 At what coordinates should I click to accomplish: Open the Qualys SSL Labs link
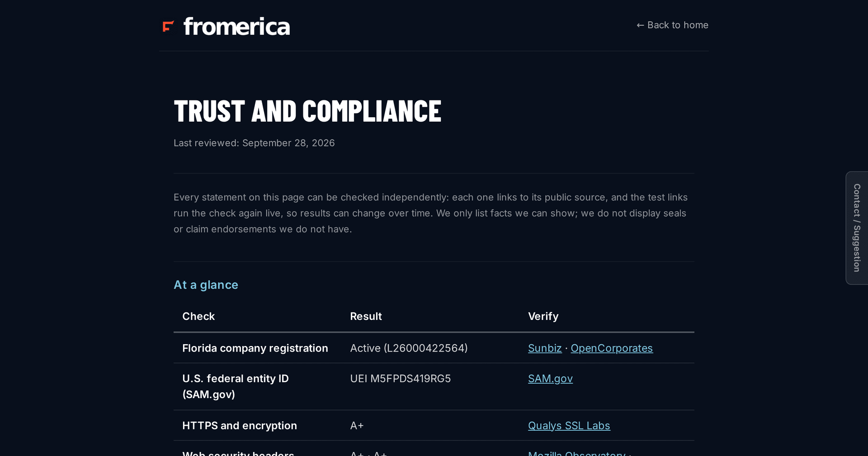pos(569,426)
